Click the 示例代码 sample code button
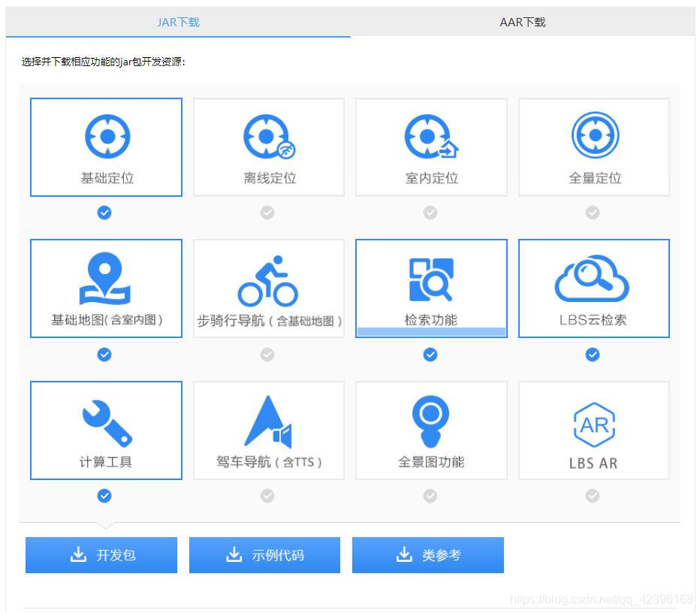The width and height of the screenshot is (700, 613). pos(264,554)
